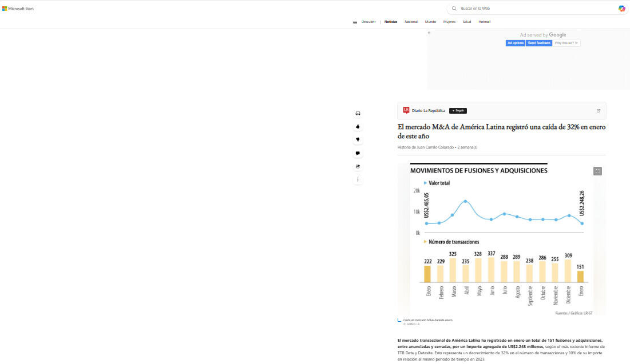The height and width of the screenshot is (364, 630).
Task: Follow Diario La República with Seguir
Action: [x=458, y=111]
